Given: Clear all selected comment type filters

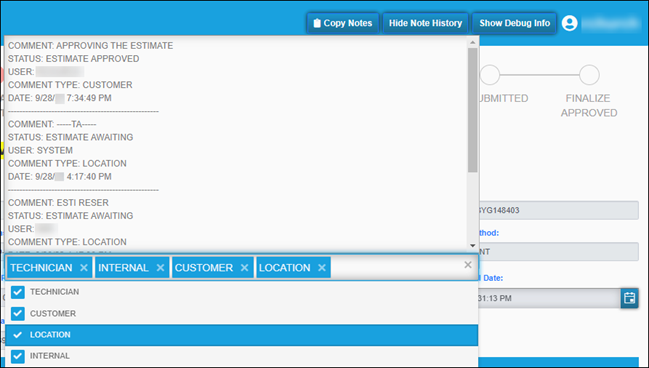Looking at the screenshot, I should [x=468, y=265].
